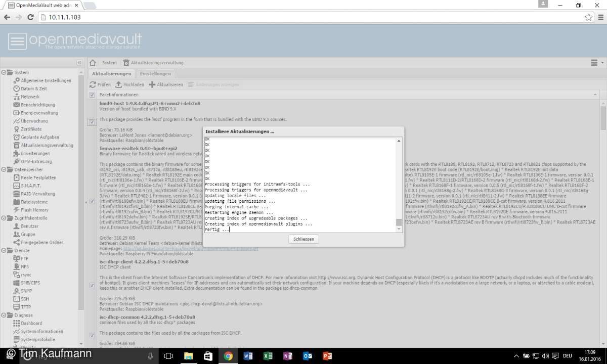The width and height of the screenshot is (607, 364).
Task: Open Zertifikate page
Action: [31, 129]
